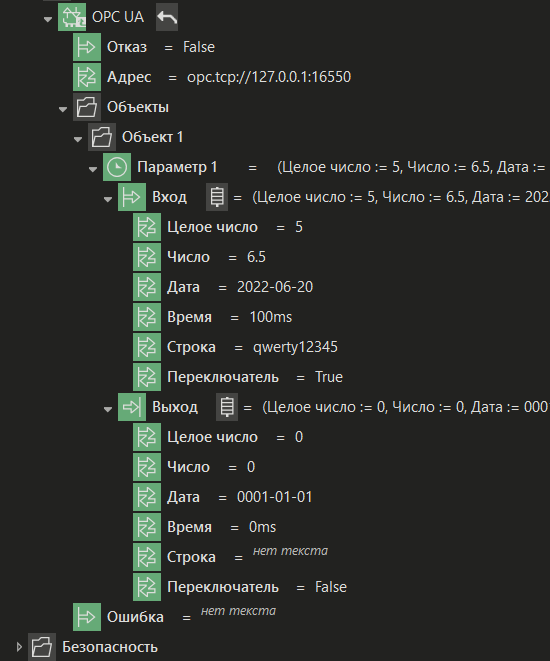Open the structure icon next to Вход
550x661 pixels.
217,197
